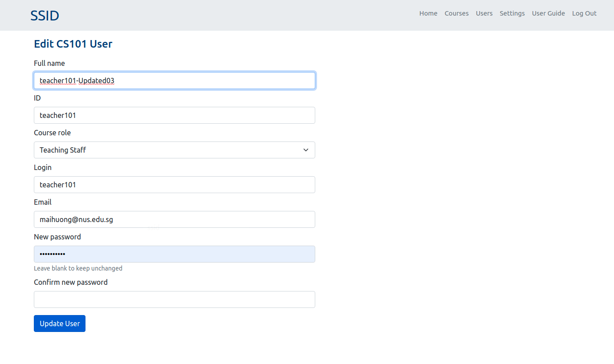Focus the Login input field

coord(175,185)
